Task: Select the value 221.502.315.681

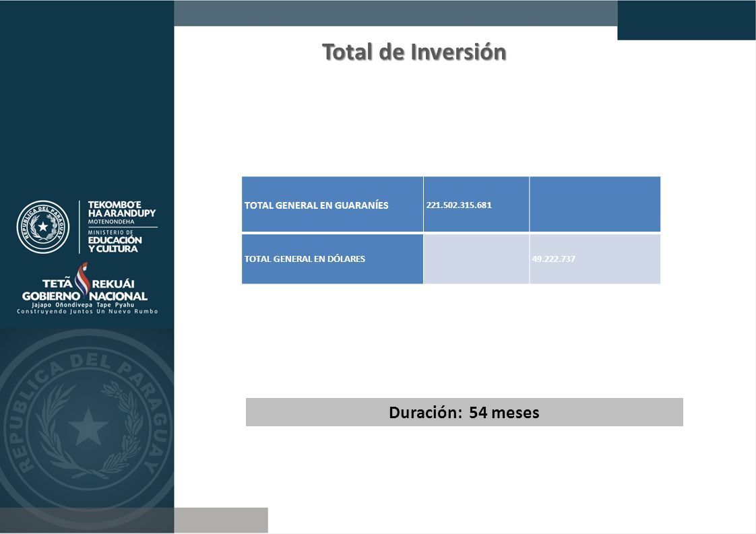Action: click(x=459, y=205)
